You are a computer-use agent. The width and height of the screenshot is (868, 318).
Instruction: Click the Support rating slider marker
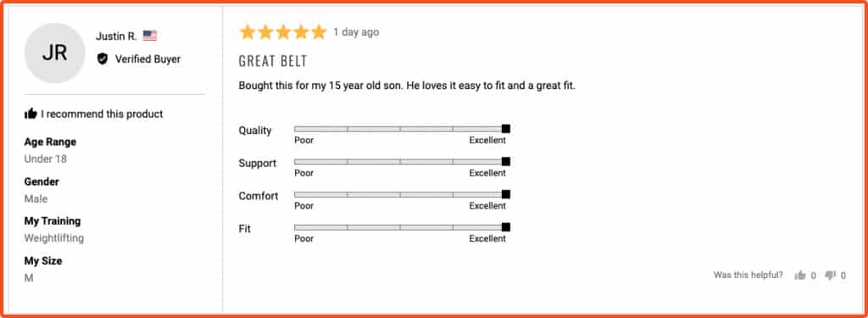(506, 161)
